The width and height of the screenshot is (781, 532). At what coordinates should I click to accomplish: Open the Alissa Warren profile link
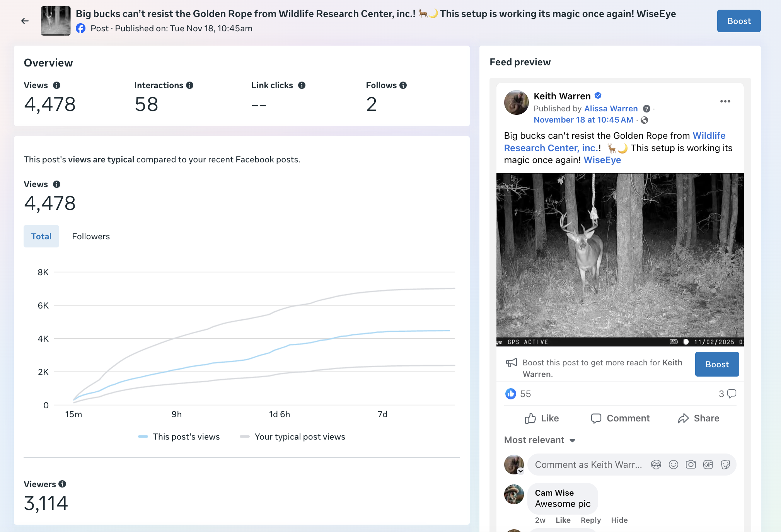610,109
